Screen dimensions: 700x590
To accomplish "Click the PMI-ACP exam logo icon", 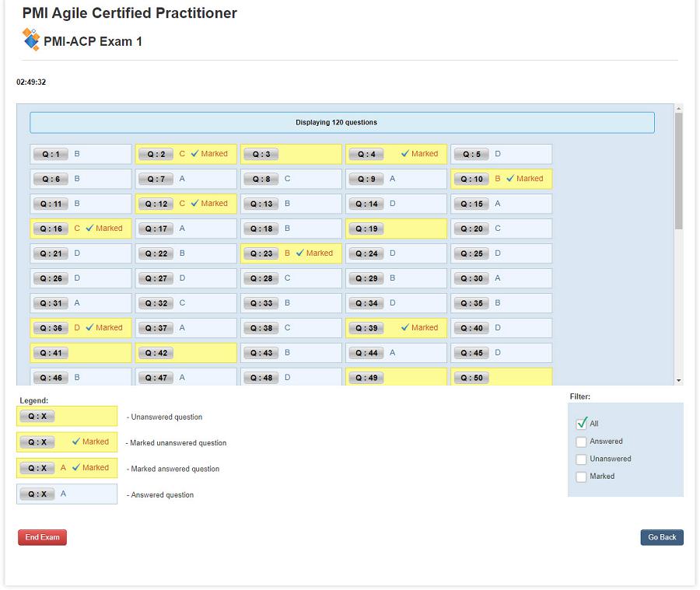I will click(30, 40).
